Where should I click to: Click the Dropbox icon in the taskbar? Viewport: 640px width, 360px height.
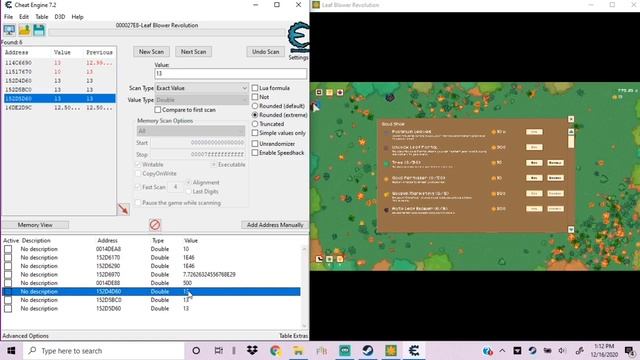pos(252,351)
